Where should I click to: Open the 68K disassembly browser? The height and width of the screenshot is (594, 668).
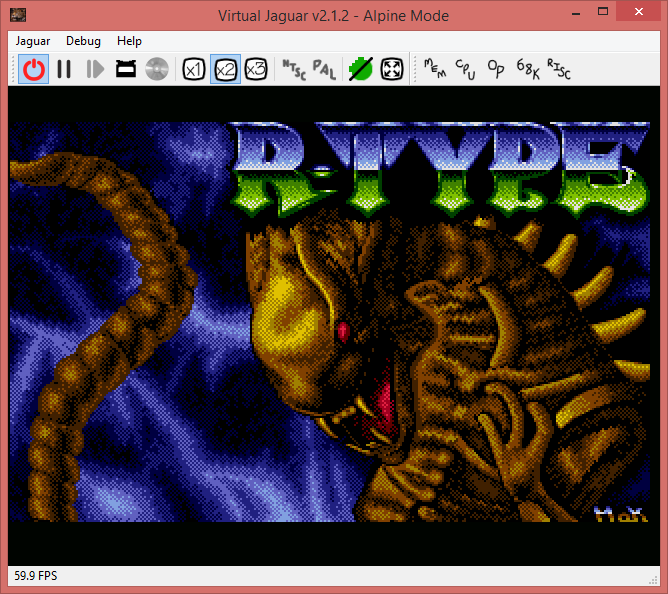[x=527, y=69]
